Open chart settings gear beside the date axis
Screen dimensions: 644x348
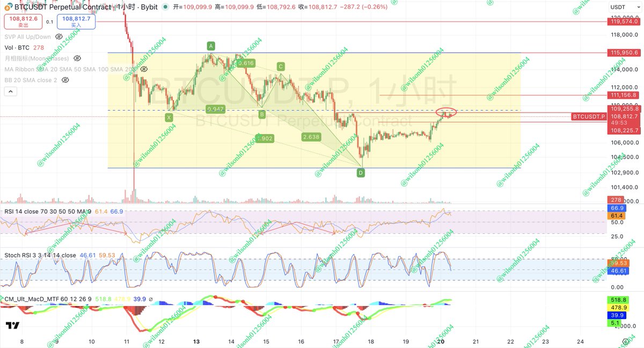pos(625,341)
